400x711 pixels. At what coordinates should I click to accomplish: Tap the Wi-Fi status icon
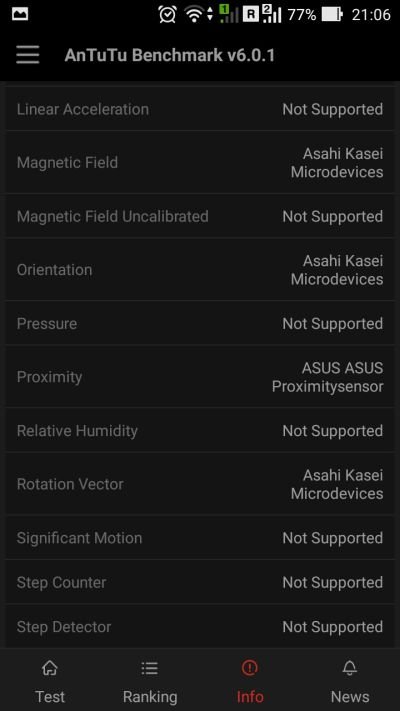194,15
